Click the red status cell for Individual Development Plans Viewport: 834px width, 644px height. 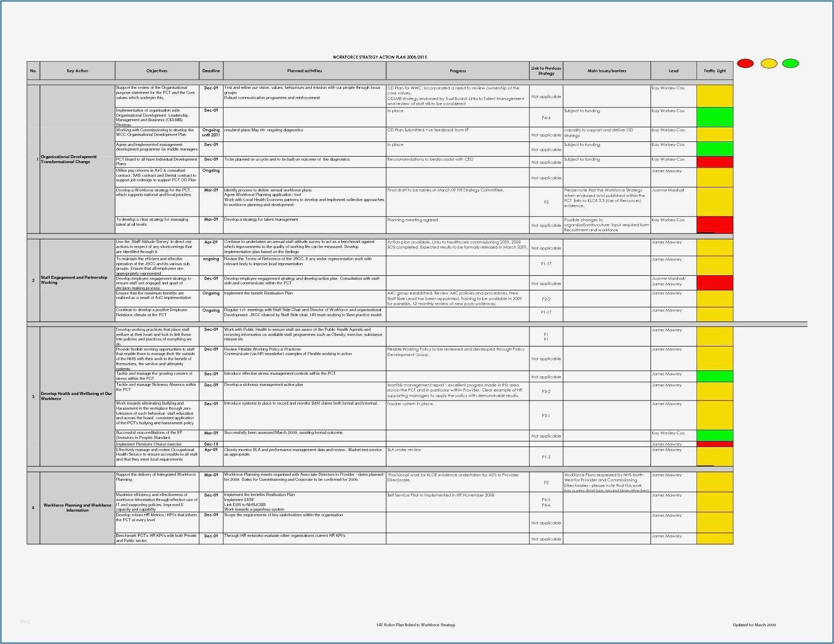tap(714, 162)
